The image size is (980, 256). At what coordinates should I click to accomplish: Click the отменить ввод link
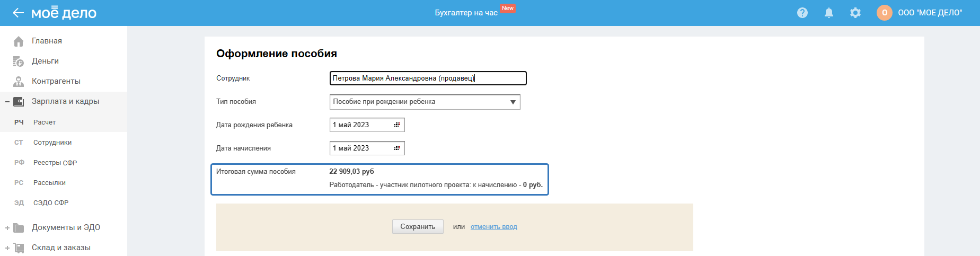pos(493,227)
